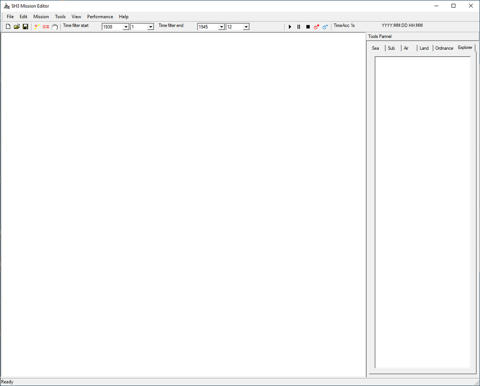Select the Explorer tab
Screen dimensions: 480x386
click(465, 48)
